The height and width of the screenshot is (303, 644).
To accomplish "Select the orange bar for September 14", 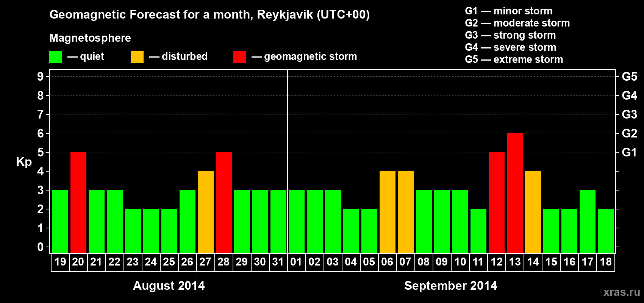I will (x=533, y=212).
